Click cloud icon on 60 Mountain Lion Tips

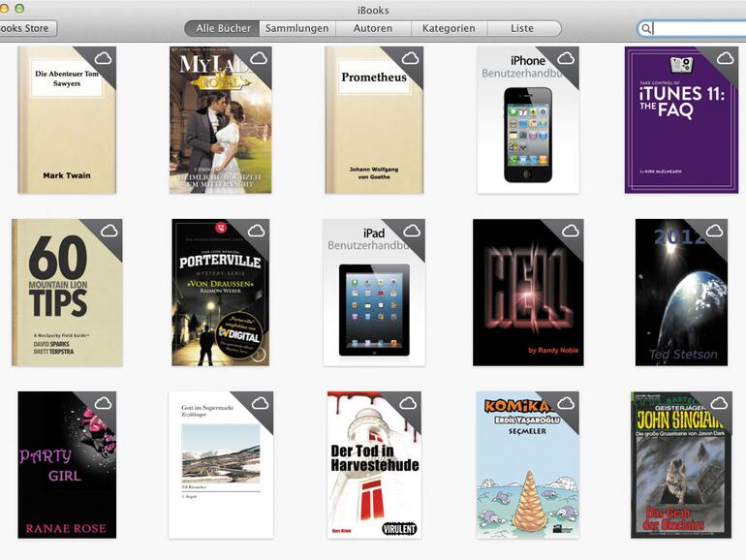109,231
